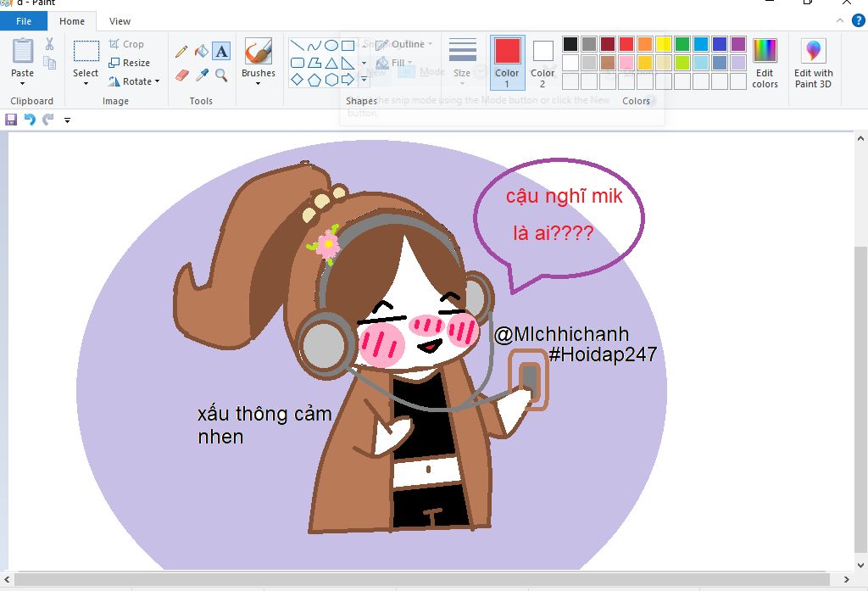Viewport: 868px width, 591px height.
Task: Expand the Paste options dropdown arrow
Action: tap(23, 84)
